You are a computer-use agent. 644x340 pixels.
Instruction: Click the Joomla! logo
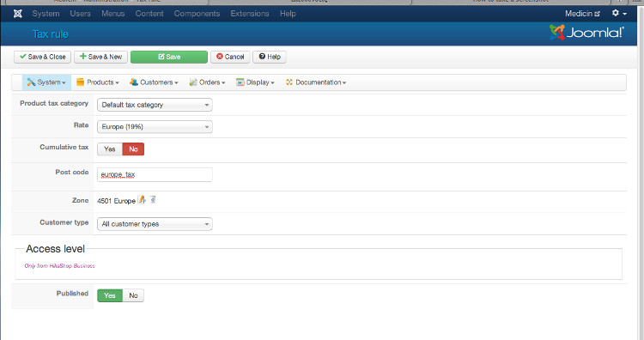pos(586,33)
